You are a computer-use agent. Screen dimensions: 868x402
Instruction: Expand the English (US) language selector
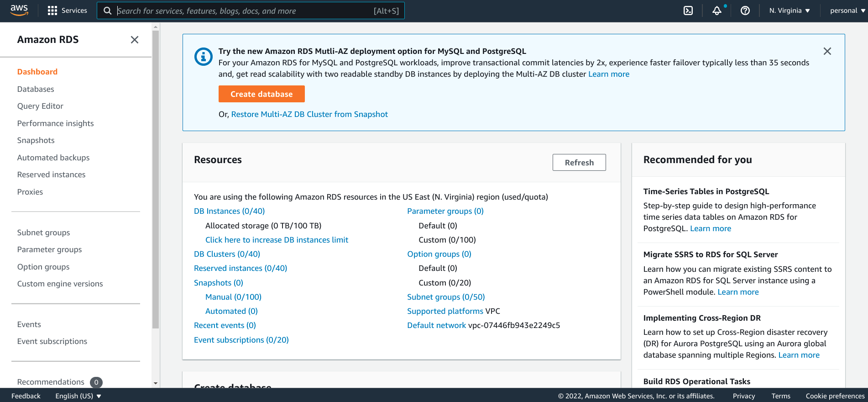[x=78, y=396]
